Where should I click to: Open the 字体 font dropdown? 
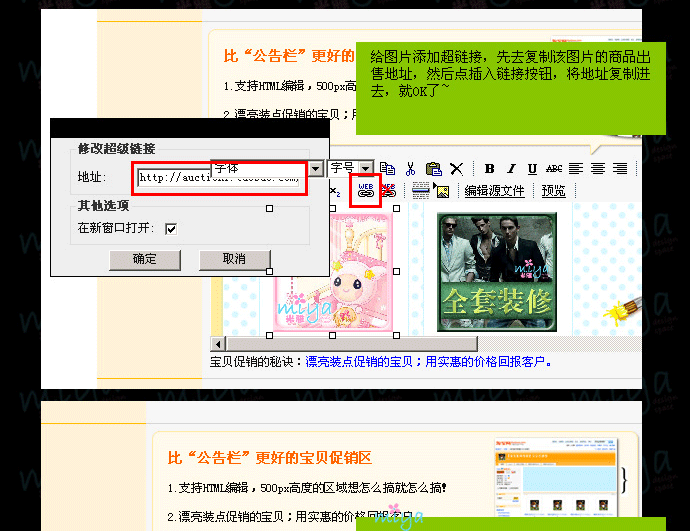pyautogui.click(x=316, y=168)
